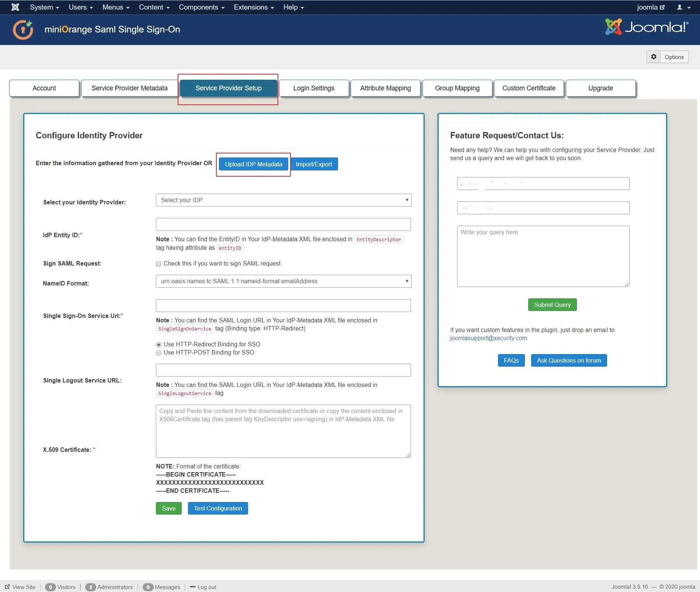Viewport: 700px width, 592px height.
Task: Go to the Upgrade tab
Action: [601, 88]
